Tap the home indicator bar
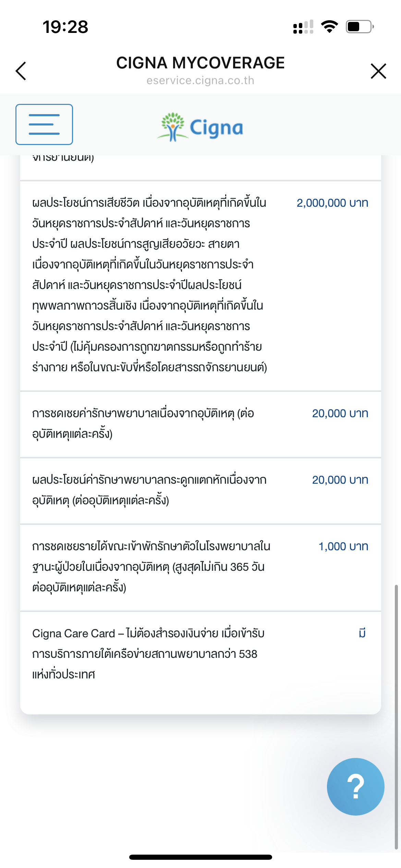The width and height of the screenshot is (401, 868). 200,857
